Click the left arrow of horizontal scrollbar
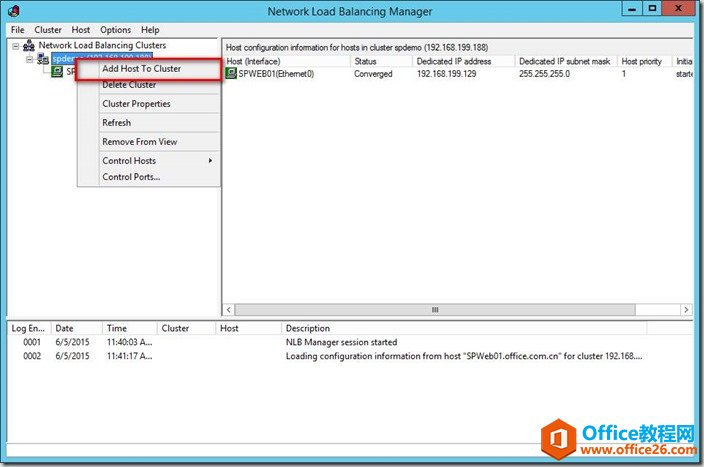The image size is (704, 467). tap(229, 309)
